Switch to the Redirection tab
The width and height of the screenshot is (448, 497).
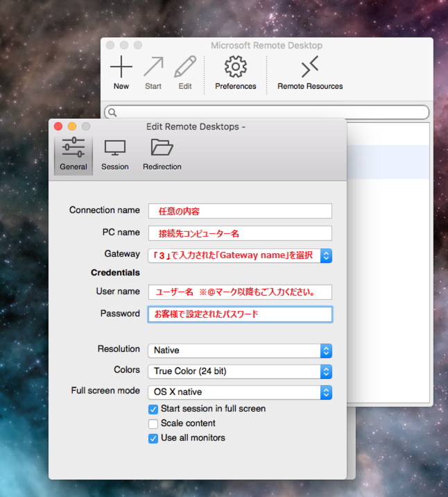point(162,155)
